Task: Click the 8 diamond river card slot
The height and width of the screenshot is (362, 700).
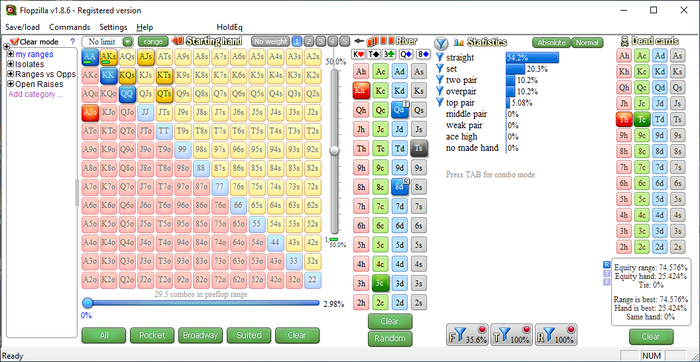Action: click(x=423, y=54)
